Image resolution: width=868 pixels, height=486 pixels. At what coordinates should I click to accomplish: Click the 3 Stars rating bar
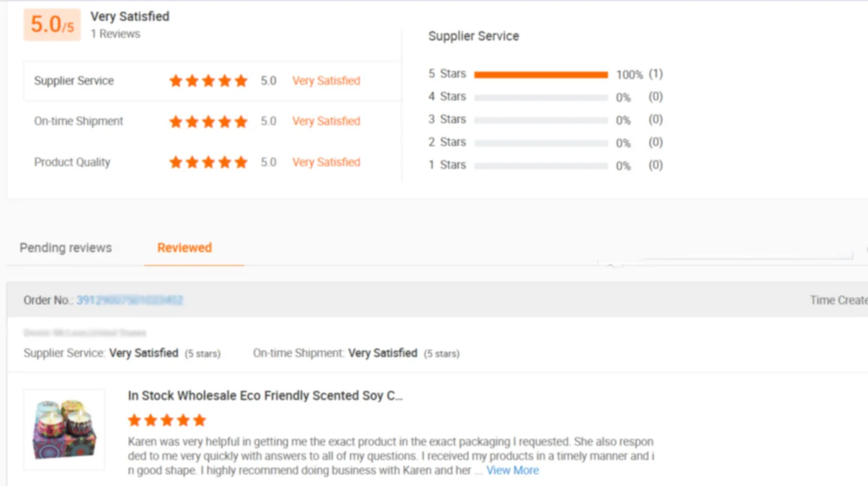coord(541,121)
